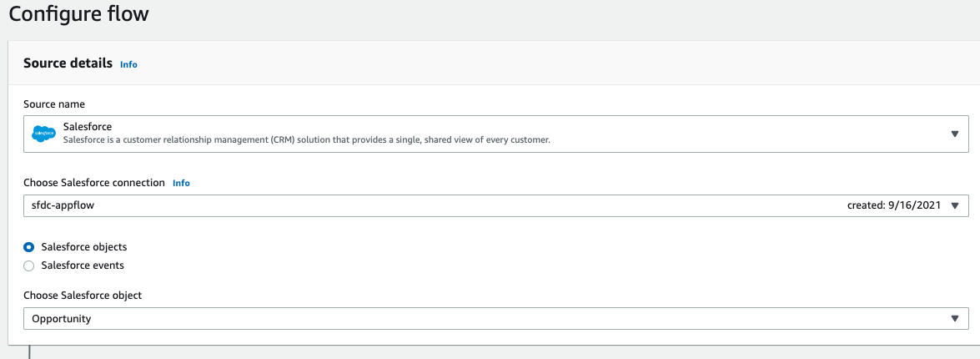Click the Salesforce source name title

tap(88, 127)
